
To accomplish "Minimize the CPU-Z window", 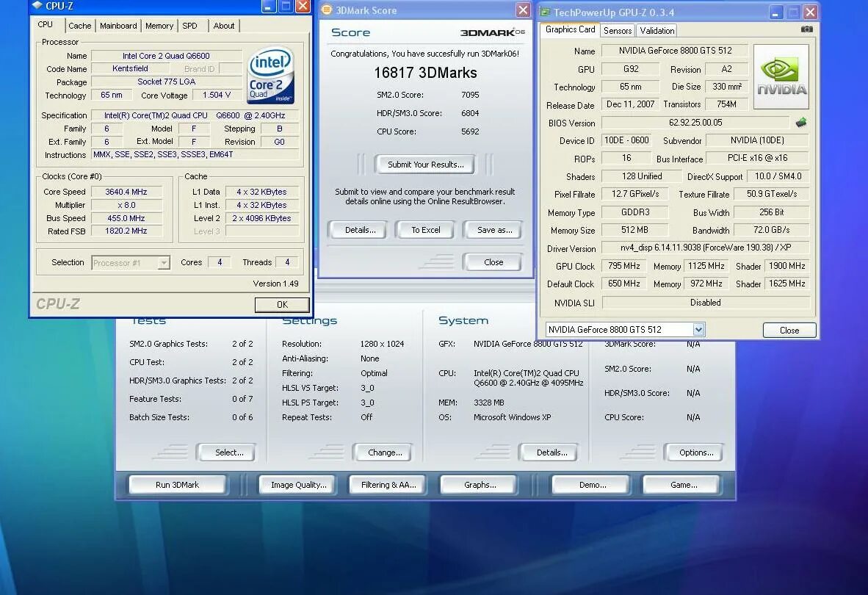I will (268, 7).
